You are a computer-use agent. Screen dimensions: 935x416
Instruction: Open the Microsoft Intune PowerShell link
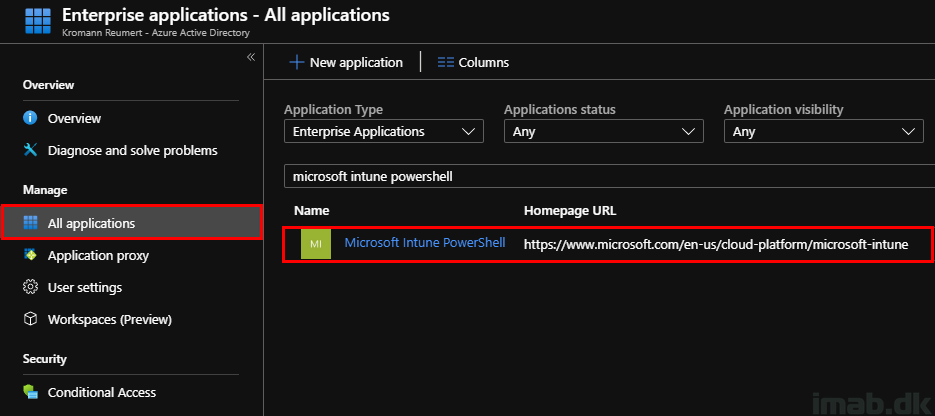(425, 243)
